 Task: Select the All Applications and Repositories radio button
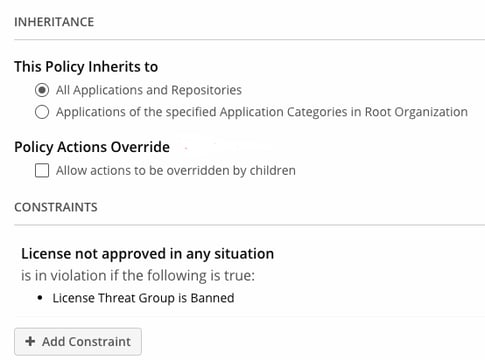click(42, 90)
